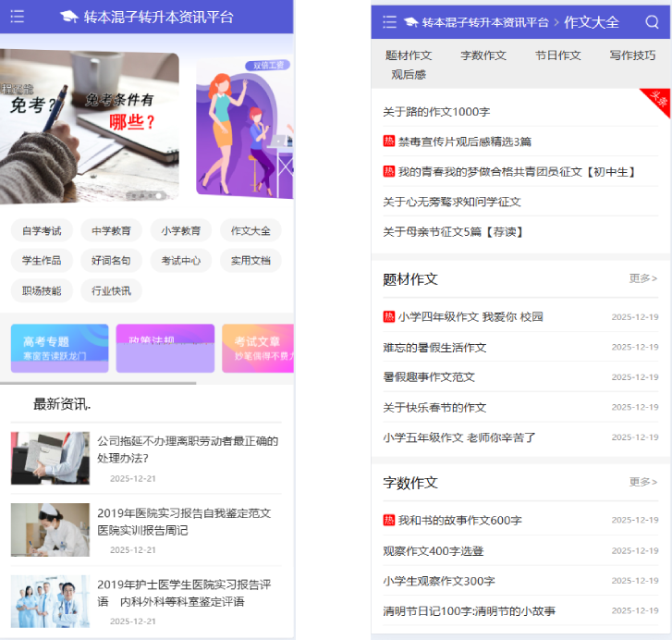Open the 高考专题 card
The width and height of the screenshot is (672, 640).
click(59, 348)
